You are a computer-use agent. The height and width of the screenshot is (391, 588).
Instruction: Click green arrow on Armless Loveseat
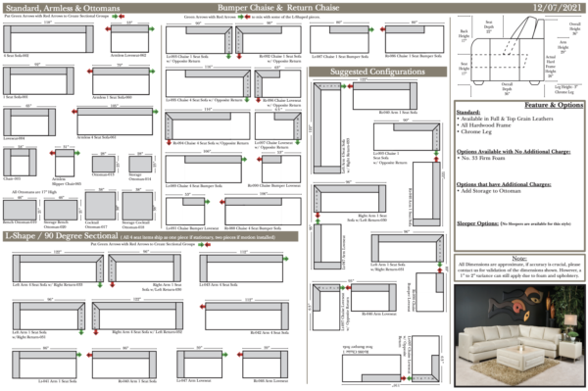click(152, 28)
